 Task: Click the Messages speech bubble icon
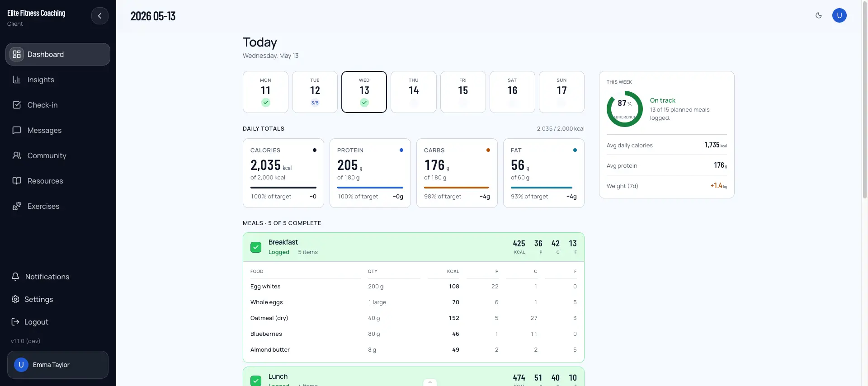[17, 130]
